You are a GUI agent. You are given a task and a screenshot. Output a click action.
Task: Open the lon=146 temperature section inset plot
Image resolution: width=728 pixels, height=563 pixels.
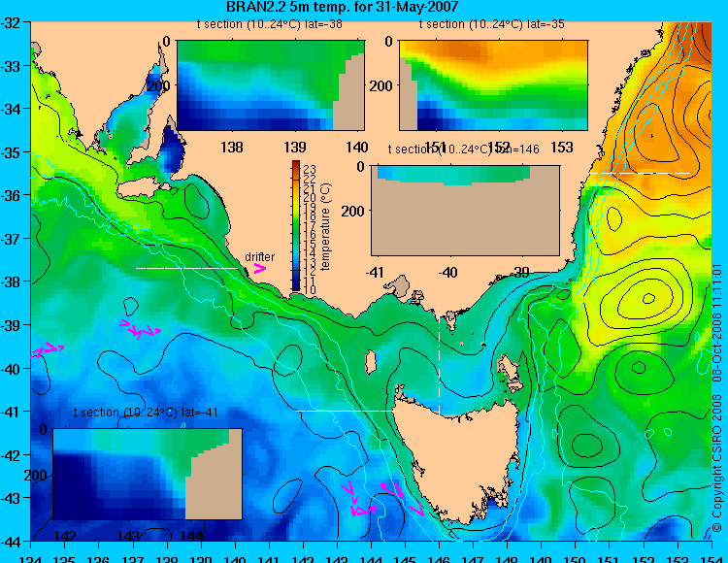pos(465,211)
